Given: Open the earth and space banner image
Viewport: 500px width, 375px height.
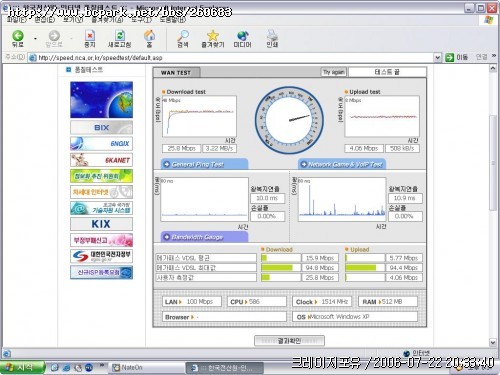Looking at the screenshot, I should tap(101, 100).
